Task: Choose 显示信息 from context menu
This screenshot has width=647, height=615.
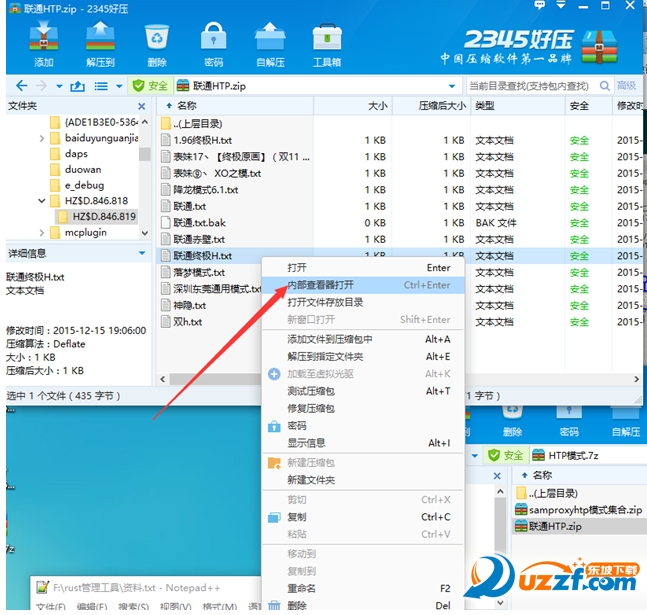Action: pyautogui.click(x=363, y=443)
